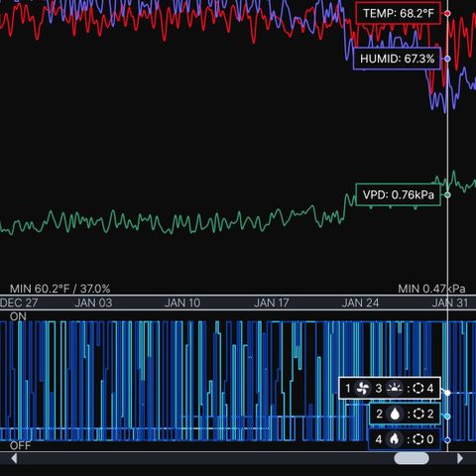
Task: Select the HUMID: 67.3% readout label
Action: coord(397,59)
